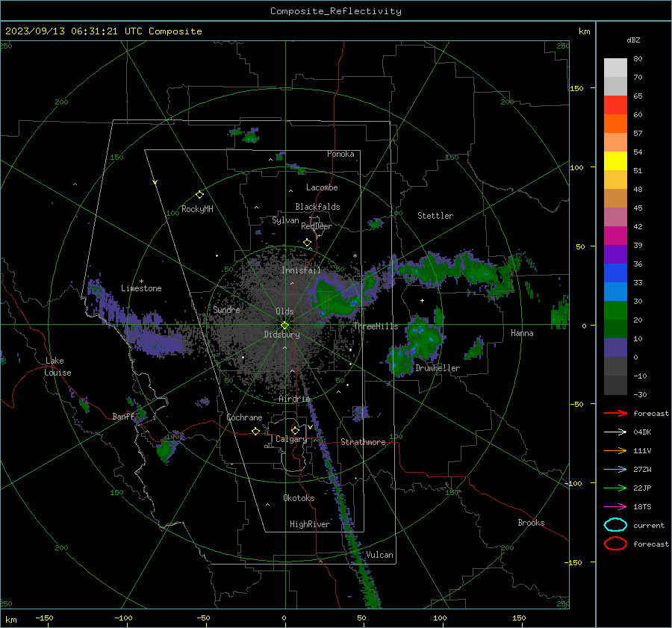
Task: Click the Blackfalds label
Action: coord(317,207)
